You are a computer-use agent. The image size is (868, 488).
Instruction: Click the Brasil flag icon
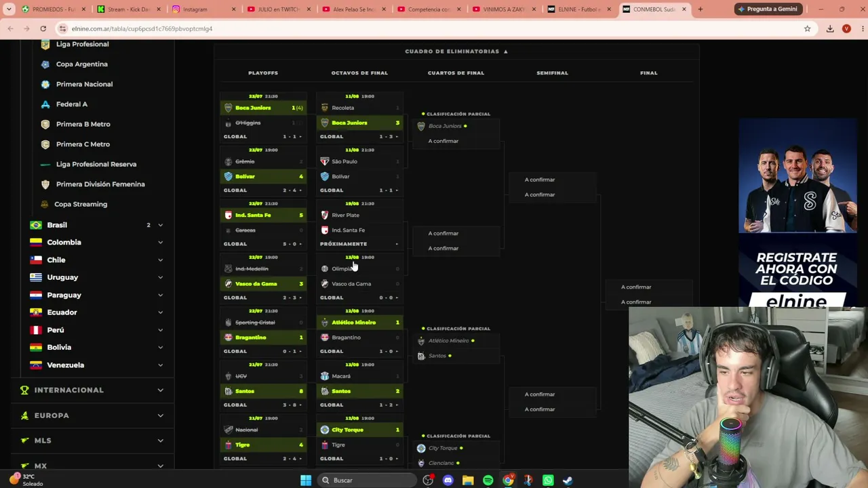[x=36, y=225]
